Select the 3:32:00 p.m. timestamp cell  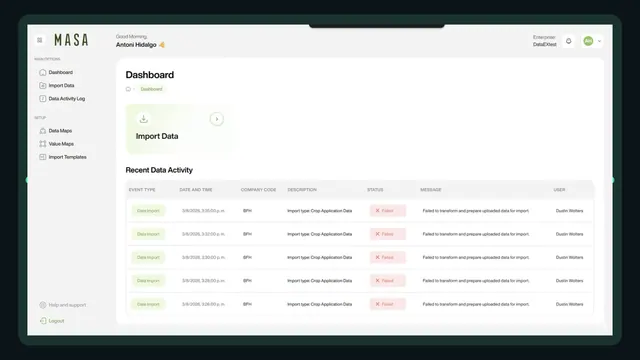pyautogui.click(x=203, y=234)
